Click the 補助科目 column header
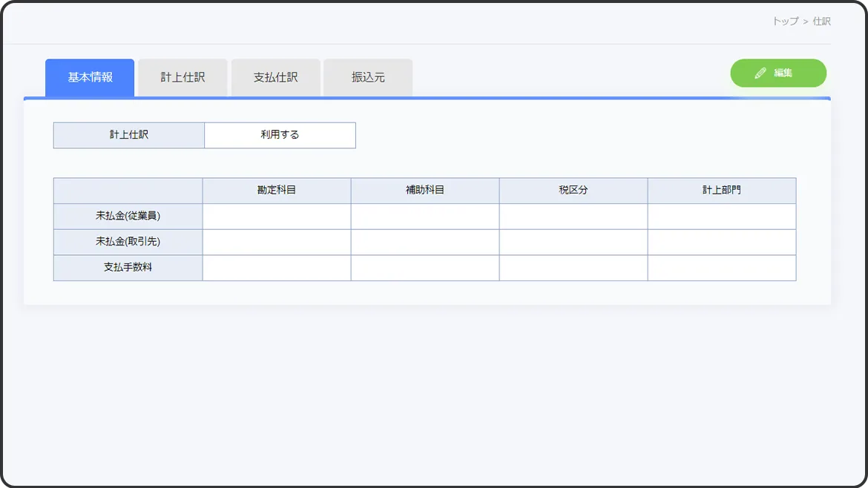This screenshot has height=488, width=868. (425, 191)
